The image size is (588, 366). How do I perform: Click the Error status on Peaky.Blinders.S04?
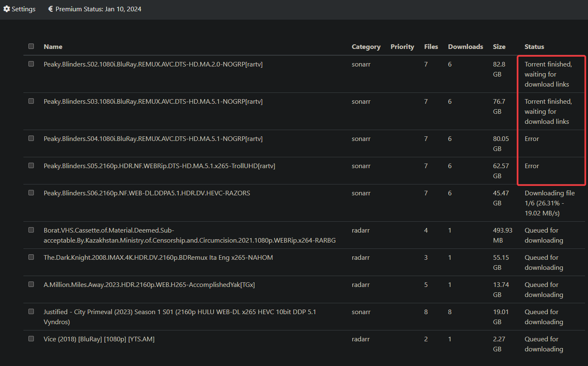[532, 138]
